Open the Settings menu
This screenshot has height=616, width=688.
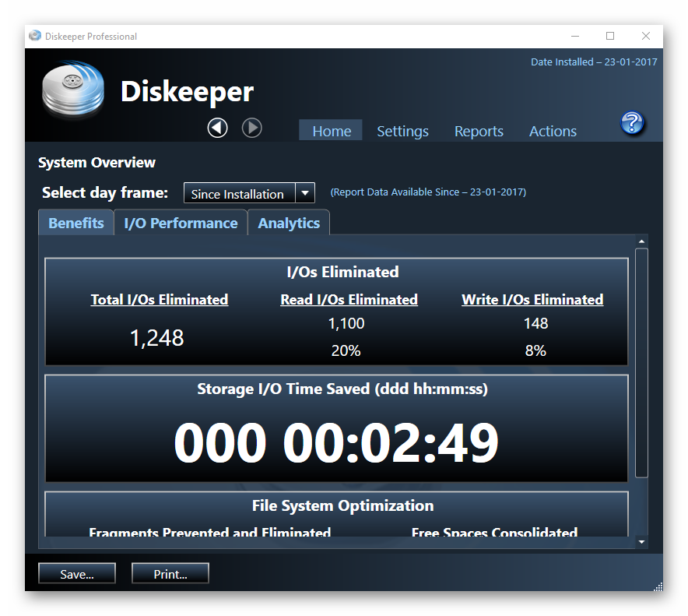402,131
